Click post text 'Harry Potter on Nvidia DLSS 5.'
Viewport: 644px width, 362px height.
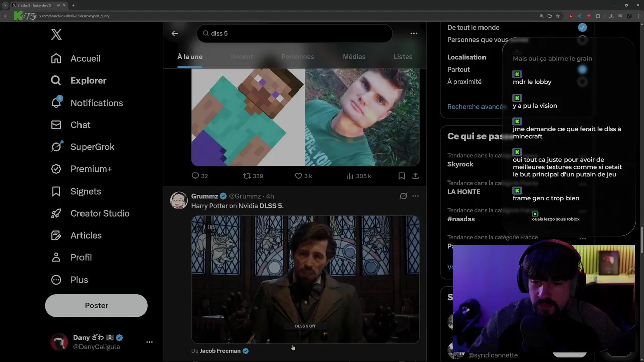237,206
